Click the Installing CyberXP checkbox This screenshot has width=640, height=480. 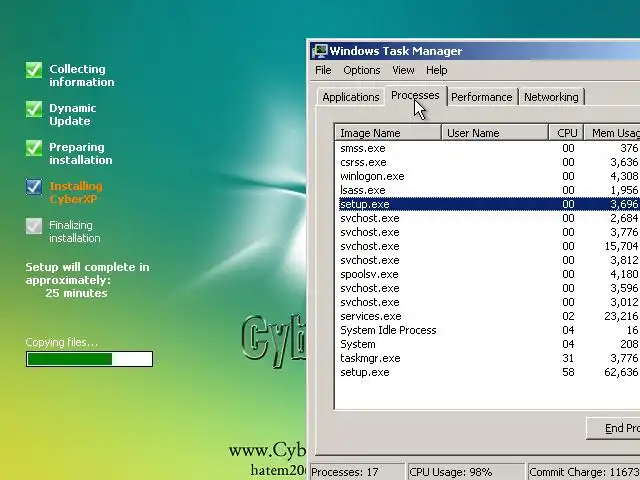[x=34, y=187]
